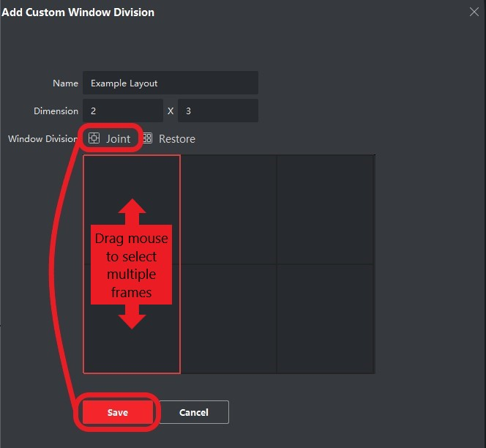Close the Add Custom Window Division dialog
Screen dimensions: 486x448
[x=474, y=12]
